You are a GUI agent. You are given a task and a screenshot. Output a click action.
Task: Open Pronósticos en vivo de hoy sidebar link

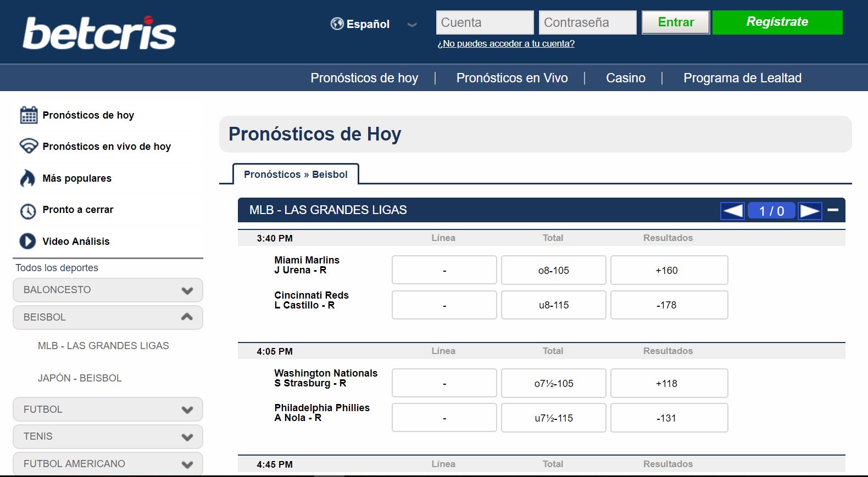[107, 147]
